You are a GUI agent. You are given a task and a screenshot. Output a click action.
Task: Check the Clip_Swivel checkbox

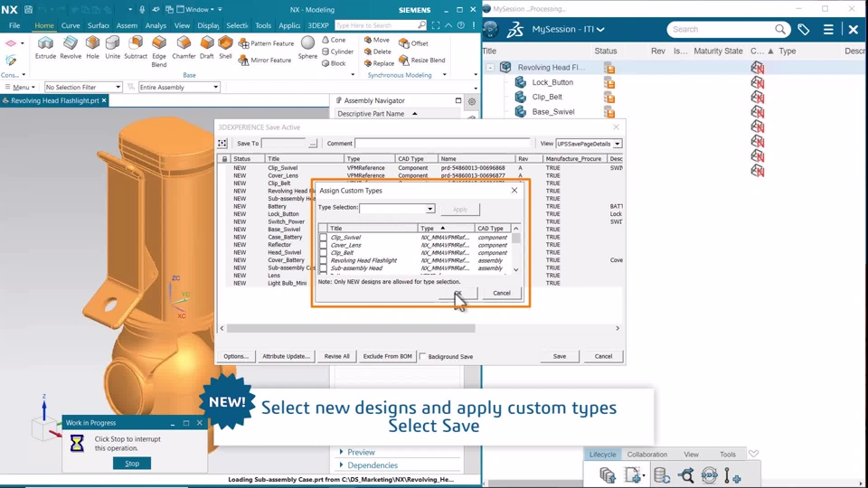pos(324,238)
